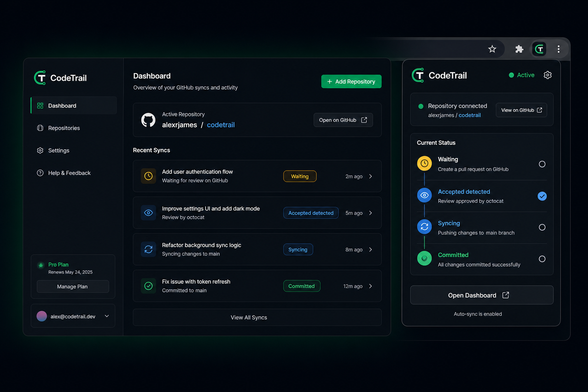588x392 pixels.
Task: Open the Dashboard sidebar menu item
Action: [x=73, y=105]
